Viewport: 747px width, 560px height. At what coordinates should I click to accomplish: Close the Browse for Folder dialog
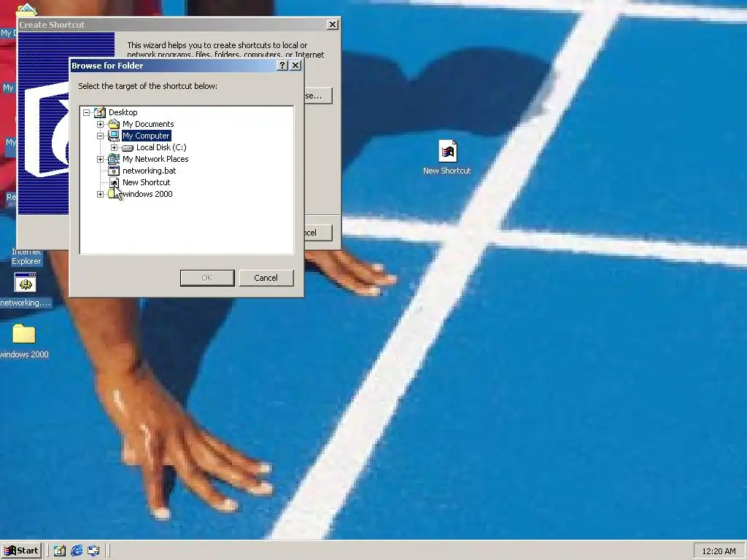point(296,65)
